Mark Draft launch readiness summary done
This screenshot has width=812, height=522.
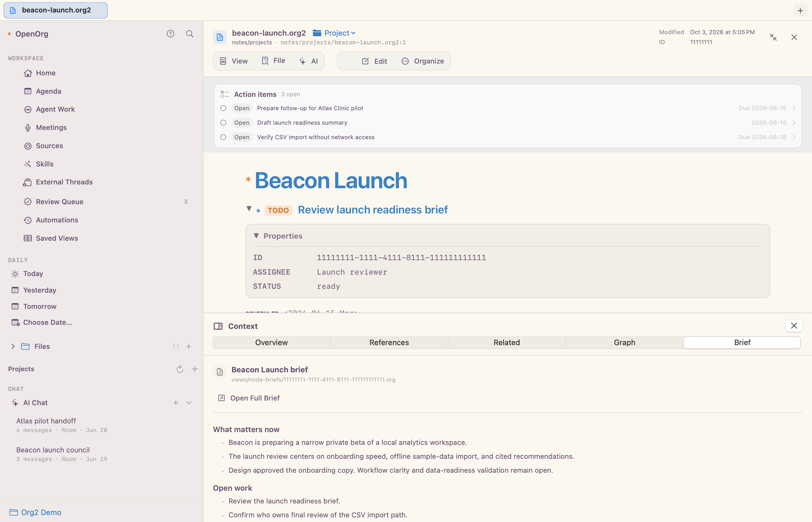223,123
